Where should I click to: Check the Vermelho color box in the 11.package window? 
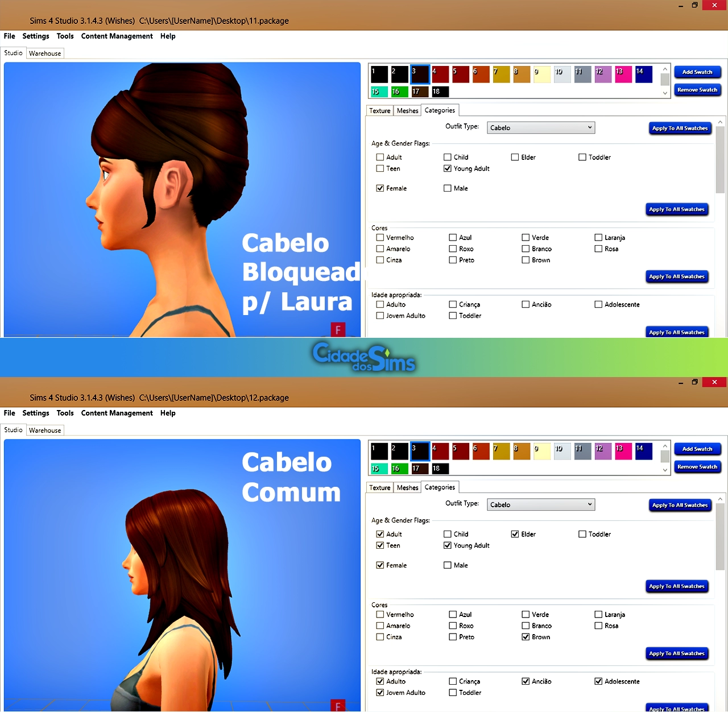tap(380, 238)
